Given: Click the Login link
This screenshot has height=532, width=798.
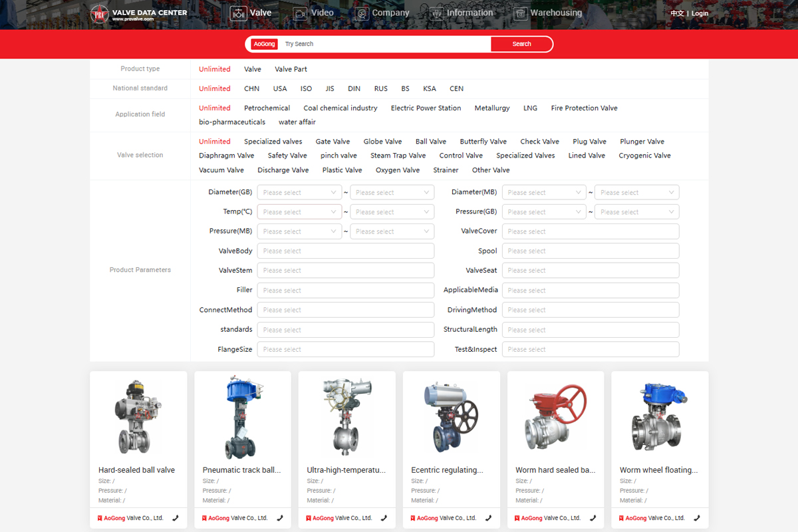Looking at the screenshot, I should tap(700, 13).
